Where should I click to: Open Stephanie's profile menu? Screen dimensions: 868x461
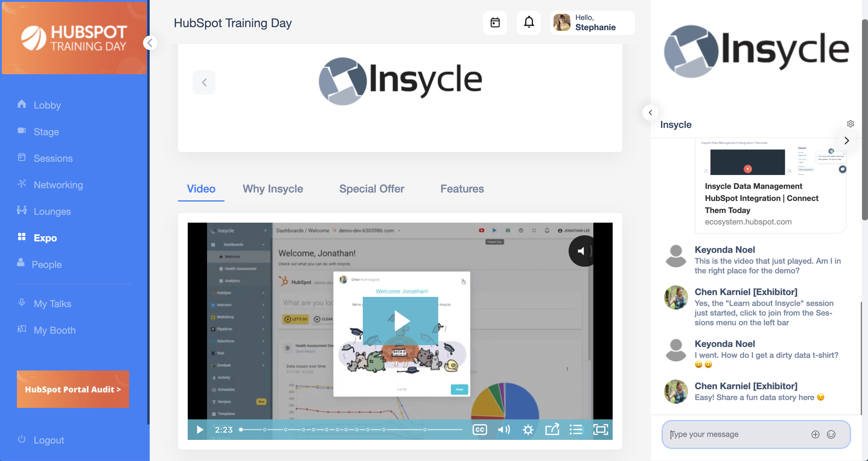coord(593,23)
